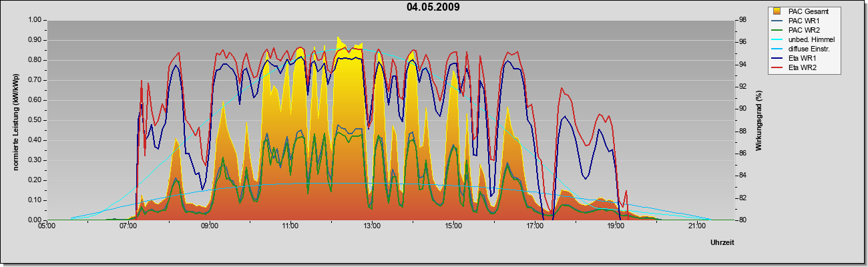
Task: Select the Eta WR1 dark blue legend line
Action: (x=777, y=58)
